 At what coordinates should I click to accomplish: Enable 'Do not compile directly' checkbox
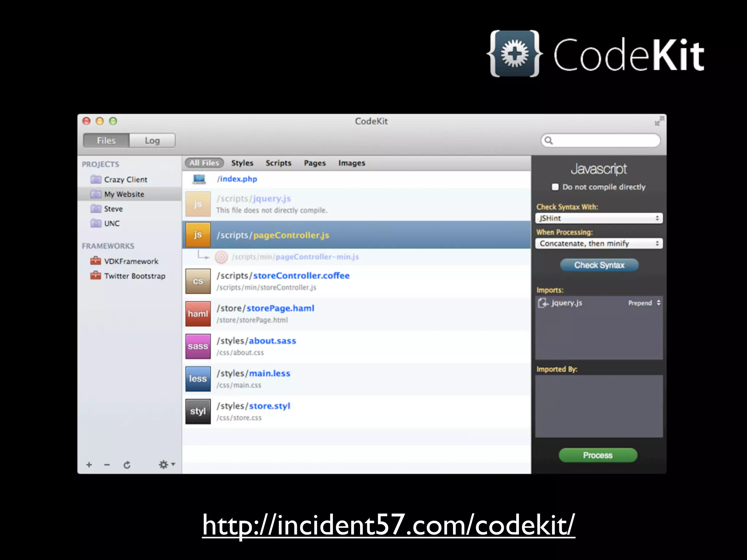[555, 187]
